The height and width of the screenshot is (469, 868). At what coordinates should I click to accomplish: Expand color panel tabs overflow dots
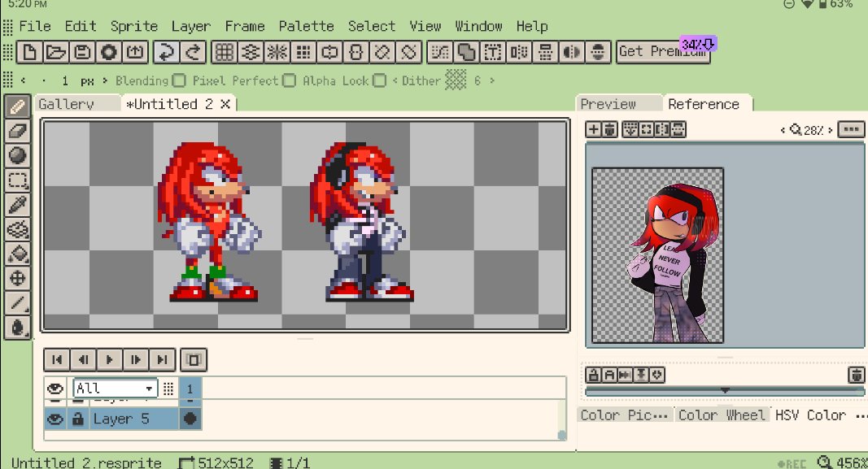click(x=861, y=415)
